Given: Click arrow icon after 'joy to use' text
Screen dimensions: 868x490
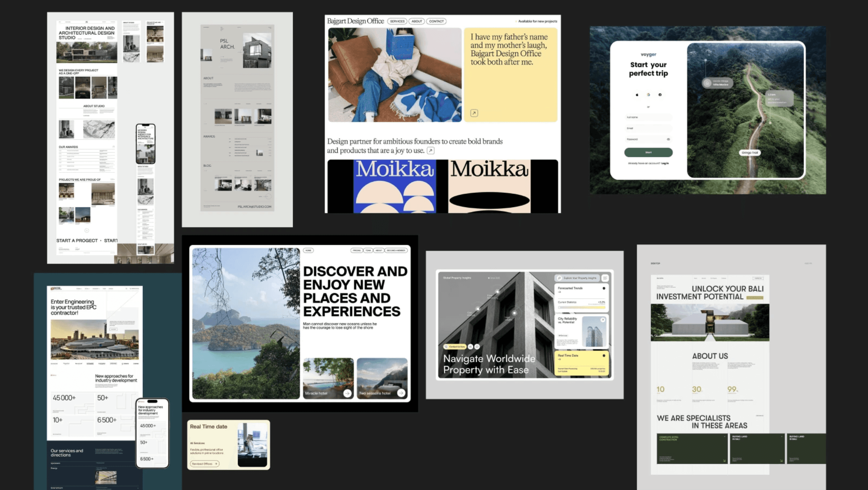Looking at the screenshot, I should tap(430, 151).
